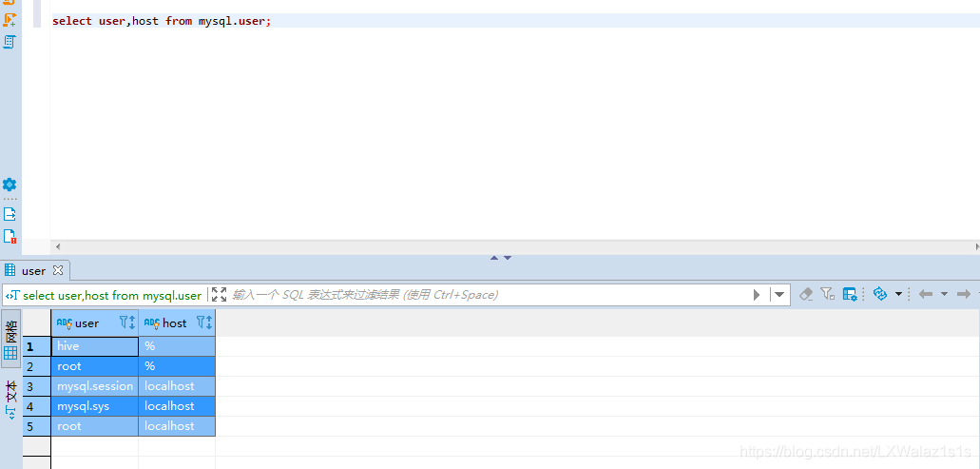Screen dimensions: 980x469
Task: Click the SQL query indicator icon before the label
Action: tap(12, 295)
